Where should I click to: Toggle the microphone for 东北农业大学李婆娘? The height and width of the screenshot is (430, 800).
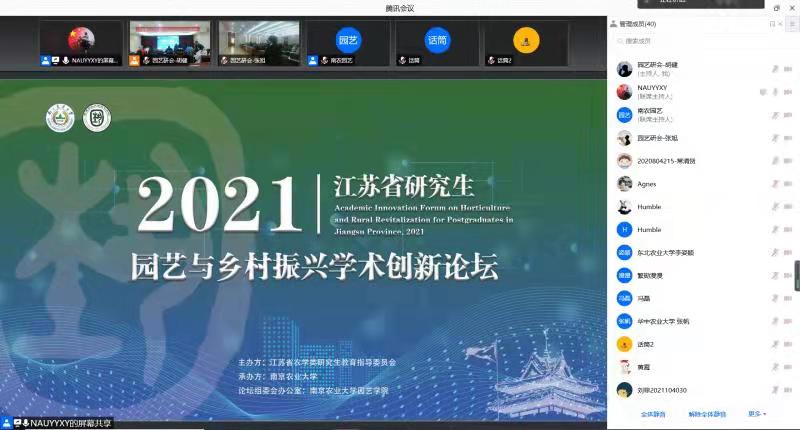(775, 252)
